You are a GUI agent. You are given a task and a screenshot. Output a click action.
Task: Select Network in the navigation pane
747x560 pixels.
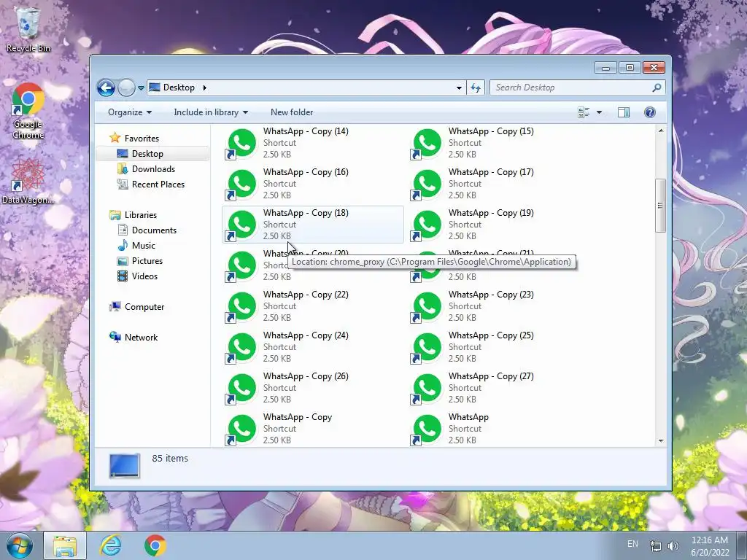pyautogui.click(x=141, y=337)
